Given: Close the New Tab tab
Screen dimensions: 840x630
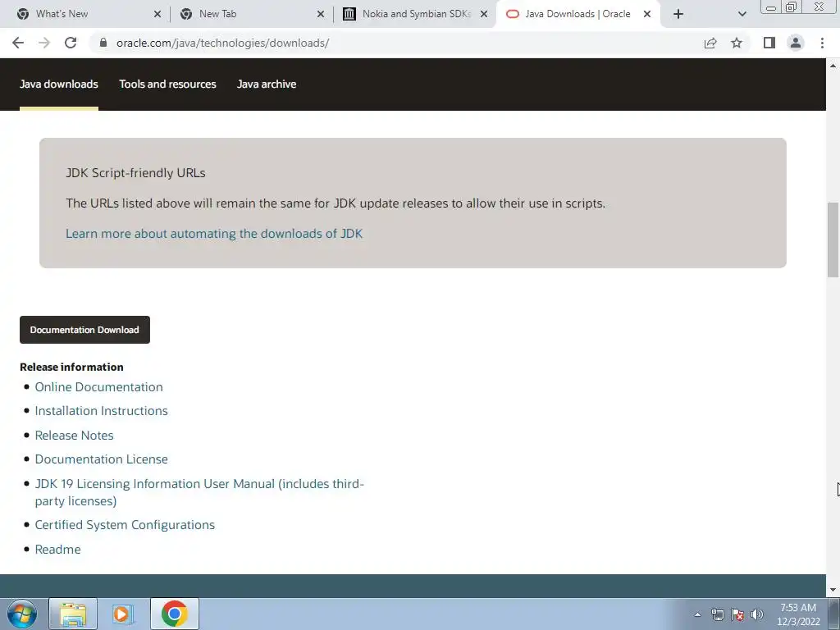Looking at the screenshot, I should coord(321,14).
